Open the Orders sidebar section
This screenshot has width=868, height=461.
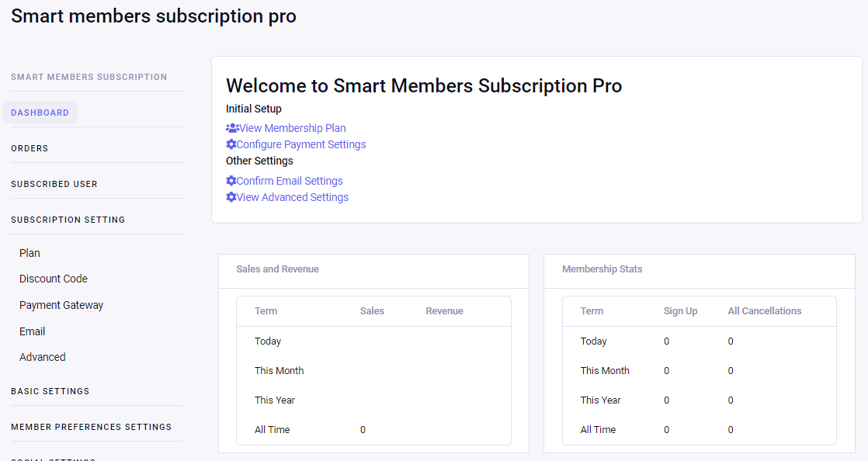30,148
